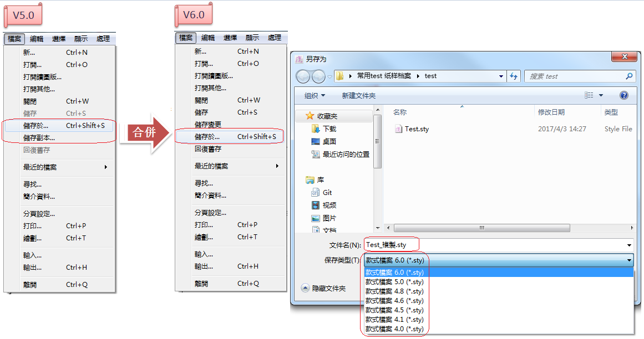Click the 文件名 field's dropdown arrow
This screenshot has height=339, width=644.
[629, 245]
